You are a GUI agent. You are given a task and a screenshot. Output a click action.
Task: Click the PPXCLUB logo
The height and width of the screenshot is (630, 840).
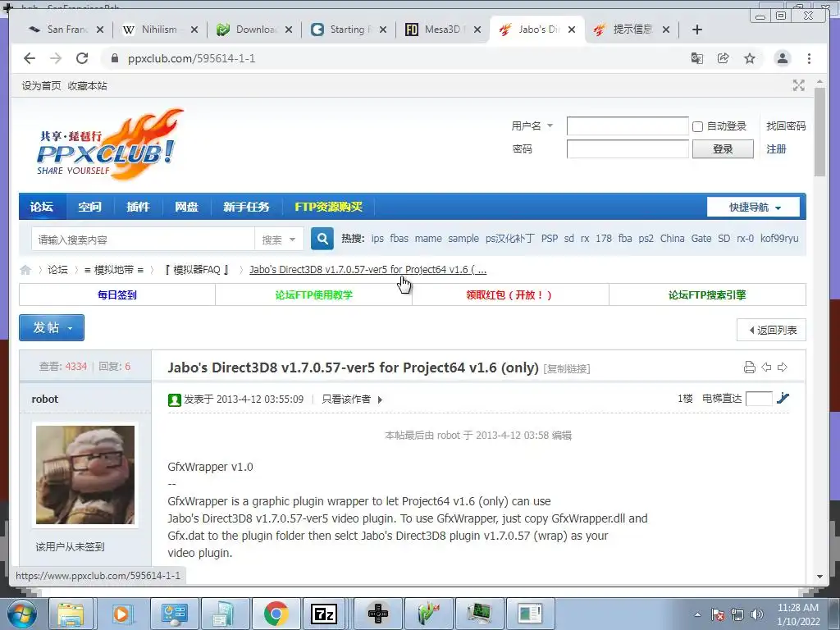109,144
